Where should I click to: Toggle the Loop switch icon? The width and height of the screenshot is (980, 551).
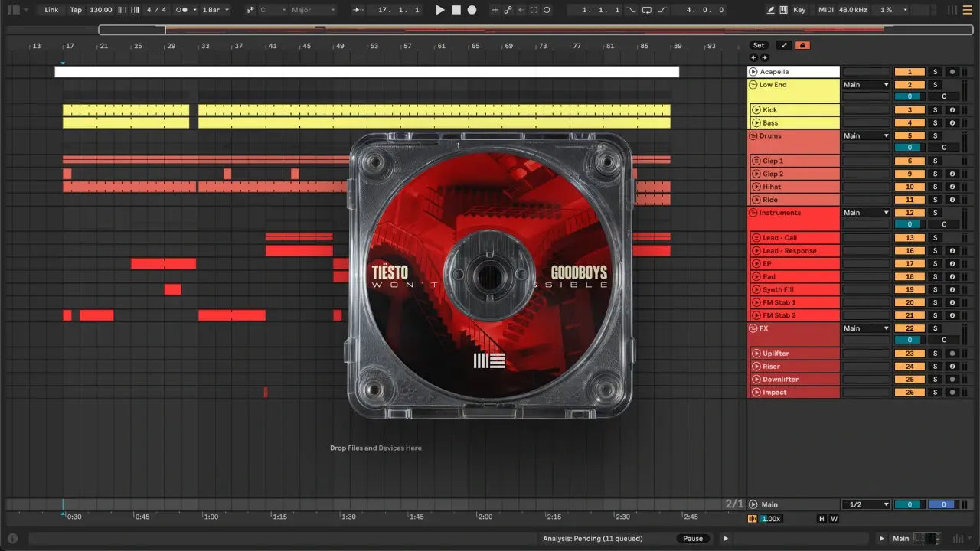point(647,10)
